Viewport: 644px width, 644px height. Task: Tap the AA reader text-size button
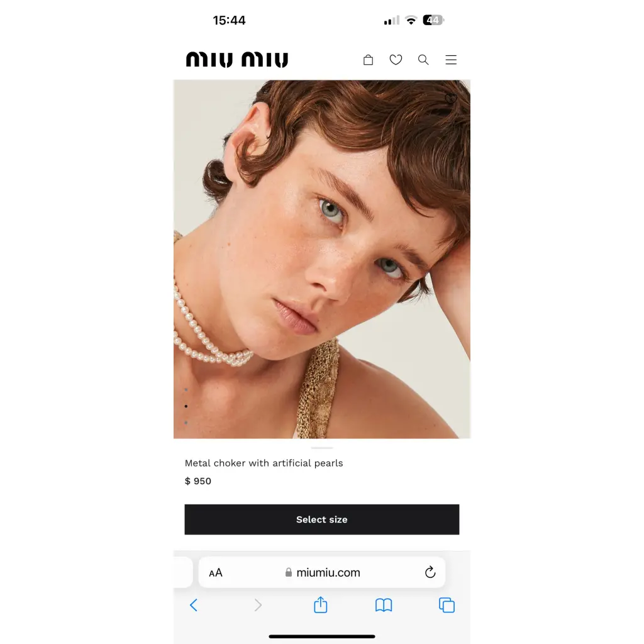coord(216,572)
